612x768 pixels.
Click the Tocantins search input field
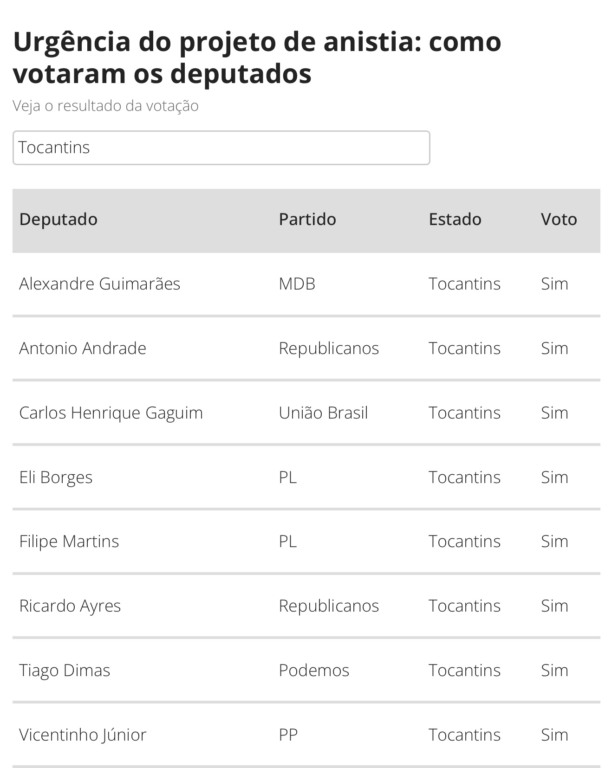(221, 148)
